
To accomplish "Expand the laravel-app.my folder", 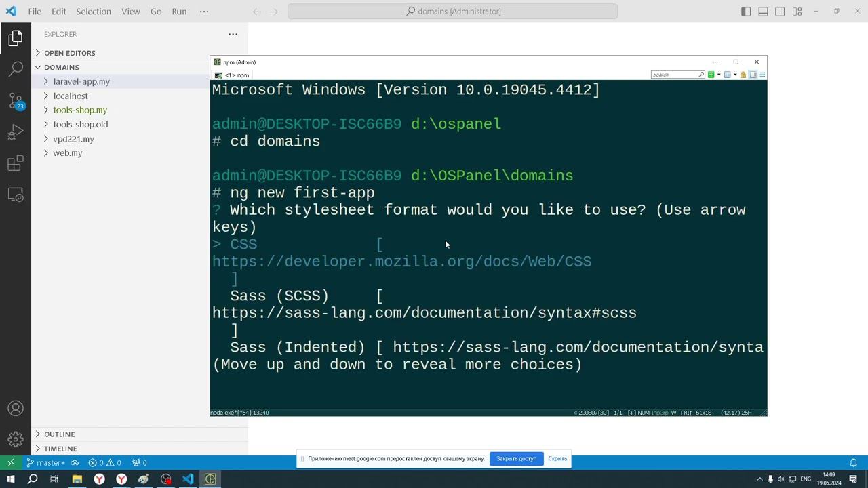I will click(x=140, y=81).
